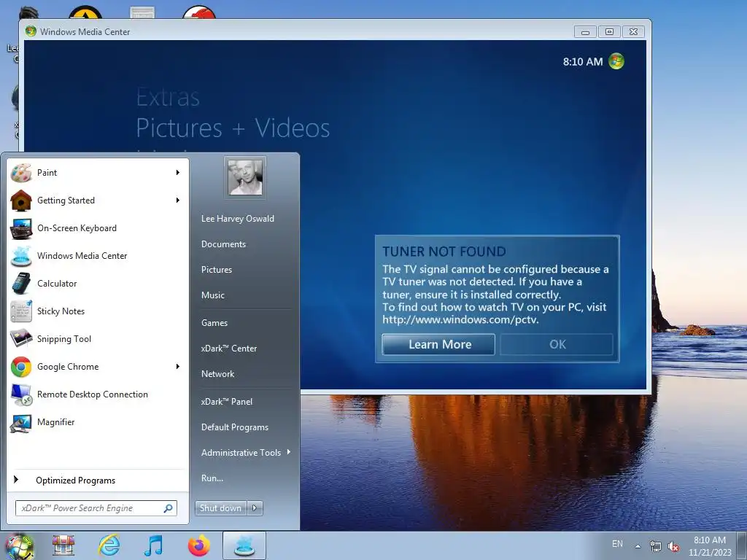747x560 pixels.
Task: Select Run... from Start menu
Action: coord(212,478)
